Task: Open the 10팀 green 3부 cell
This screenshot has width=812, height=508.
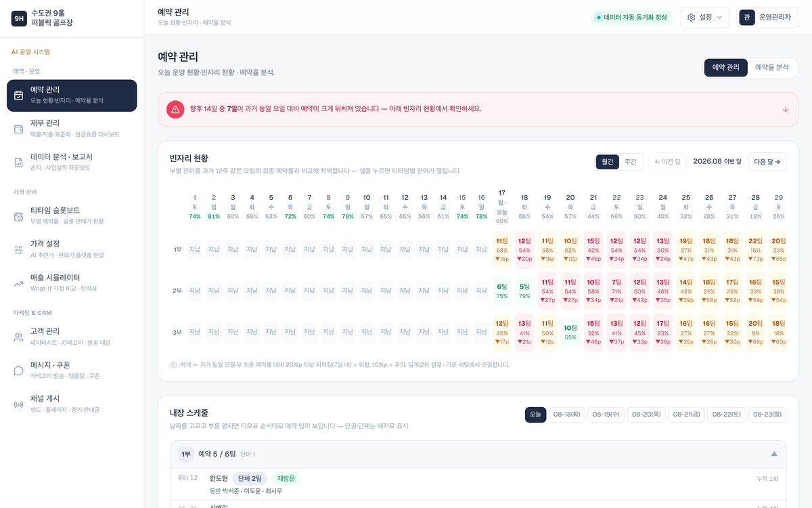Action: (570, 333)
